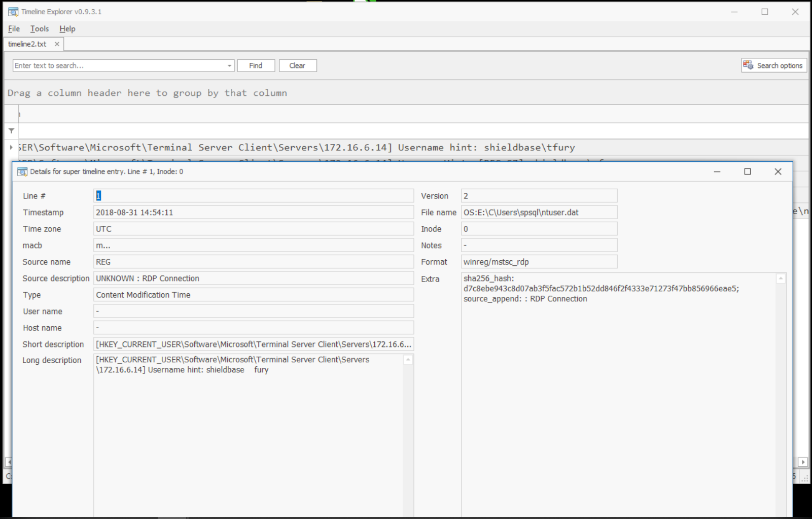Click the Search options gear icon
The width and height of the screenshot is (812, 519).
(x=748, y=65)
